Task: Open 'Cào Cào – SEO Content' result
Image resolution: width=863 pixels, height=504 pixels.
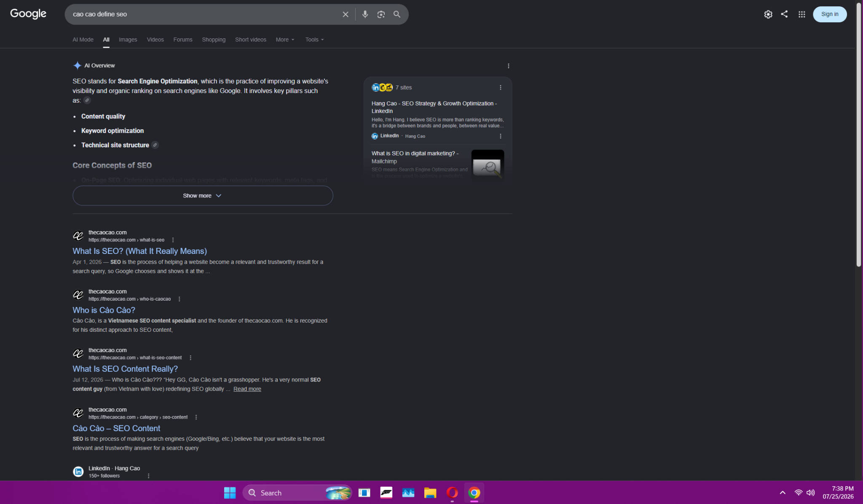Action: (116, 428)
